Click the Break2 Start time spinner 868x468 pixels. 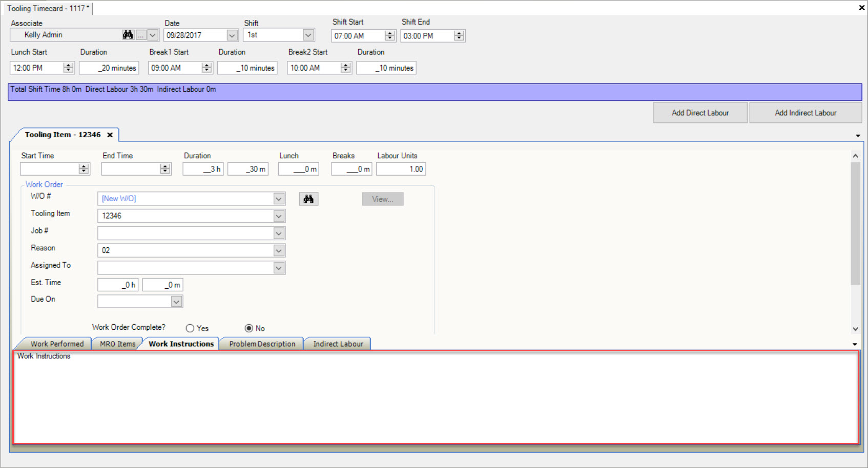346,68
